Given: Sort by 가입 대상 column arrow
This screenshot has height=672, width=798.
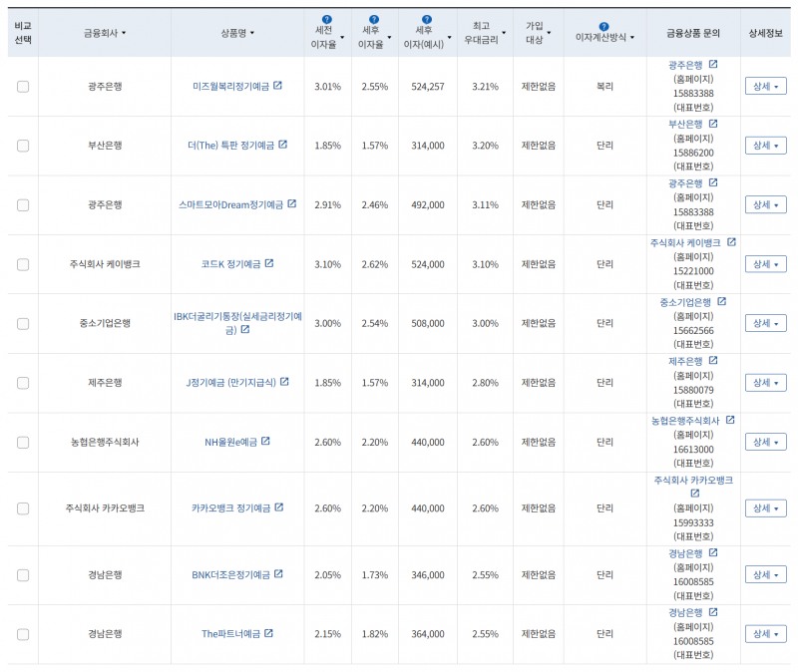Looking at the screenshot, I should [549, 33].
